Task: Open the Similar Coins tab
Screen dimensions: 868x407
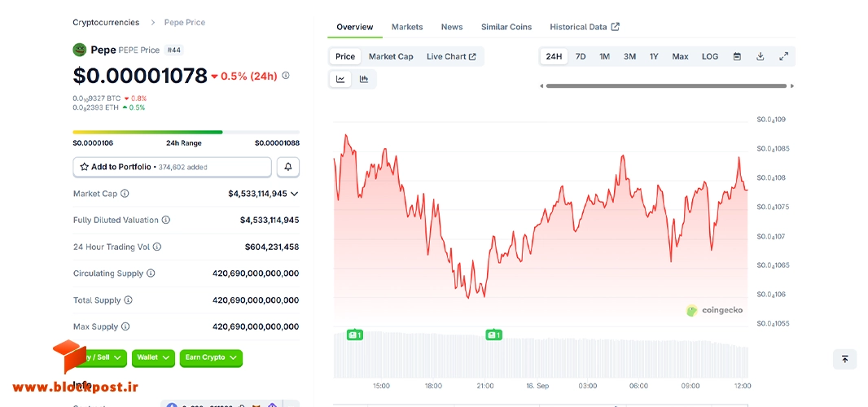Action: (506, 27)
